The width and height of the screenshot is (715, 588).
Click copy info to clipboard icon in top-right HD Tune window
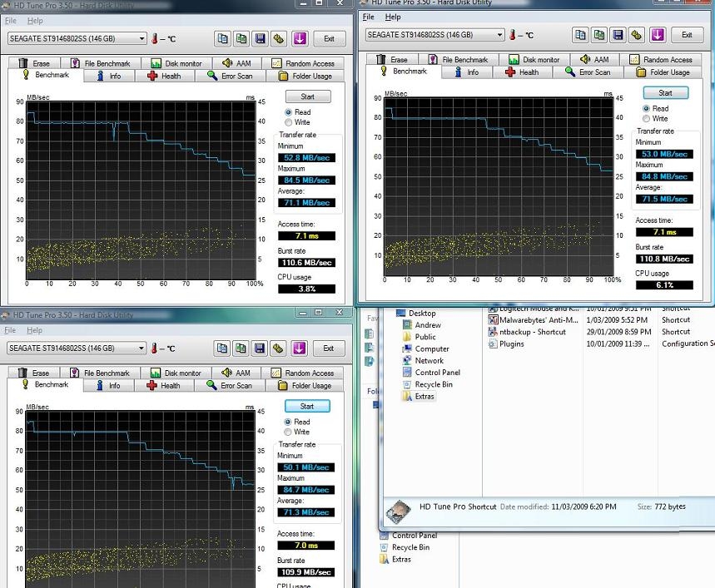click(x=580, y=35)
